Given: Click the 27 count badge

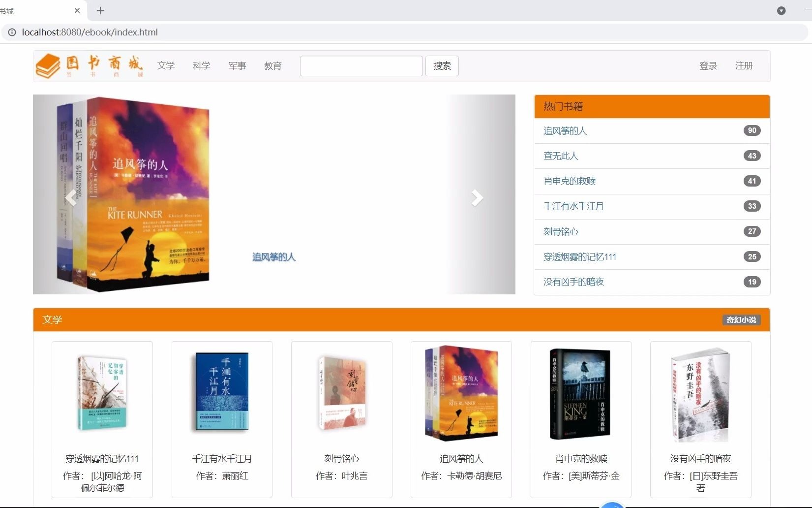Looking at the screenshot, I should click(752, 231).
